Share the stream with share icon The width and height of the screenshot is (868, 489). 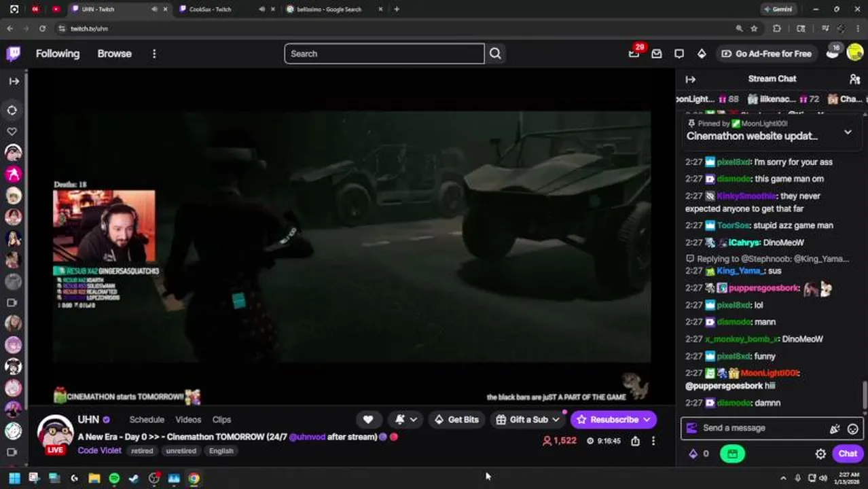coord(635,441)
